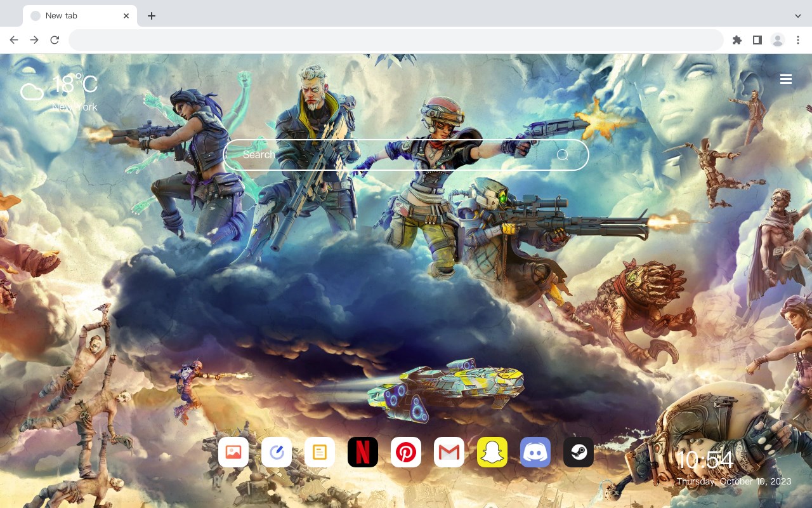Toggle the browser side panel
This screenshot has width=812, height=508.
point(757,40)
